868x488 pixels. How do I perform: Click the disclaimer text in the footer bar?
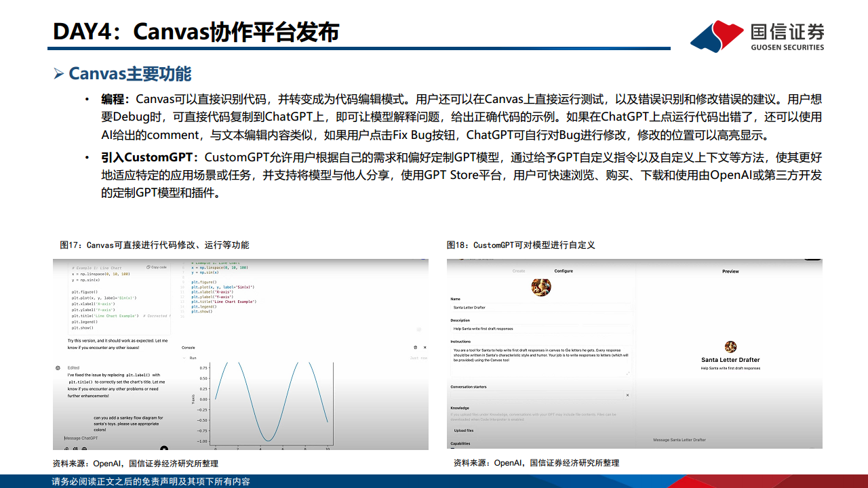151,481
